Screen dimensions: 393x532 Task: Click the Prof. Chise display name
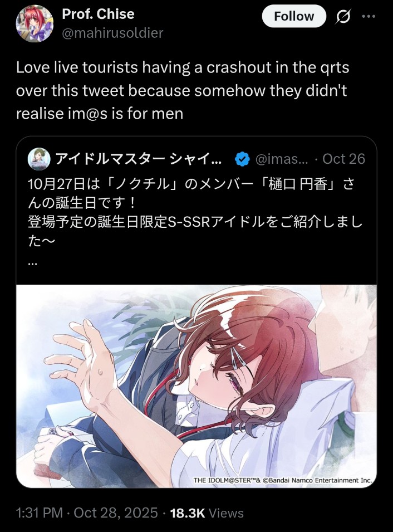point(98,14)
